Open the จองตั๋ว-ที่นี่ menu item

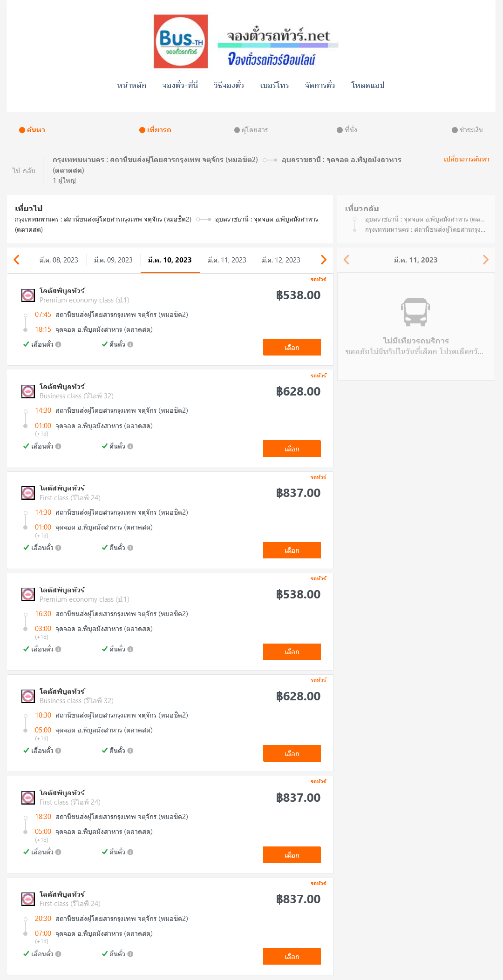[x=180, y=85]
